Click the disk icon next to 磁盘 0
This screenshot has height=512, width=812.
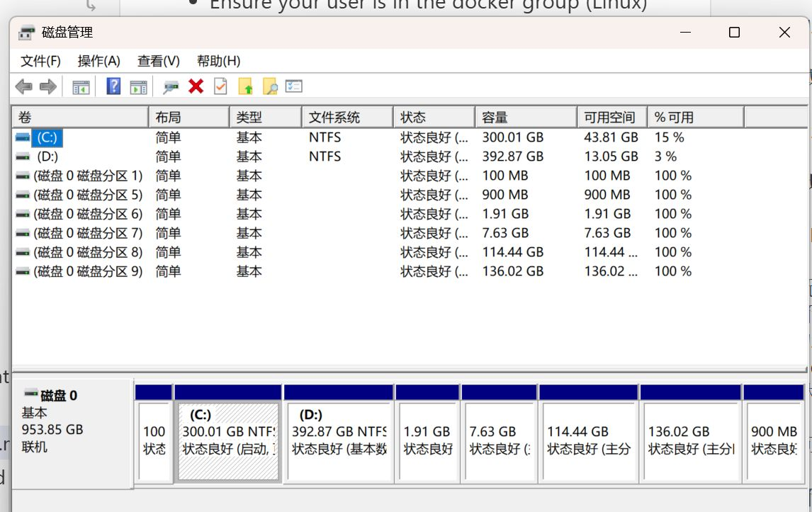[x=31, y=394]
